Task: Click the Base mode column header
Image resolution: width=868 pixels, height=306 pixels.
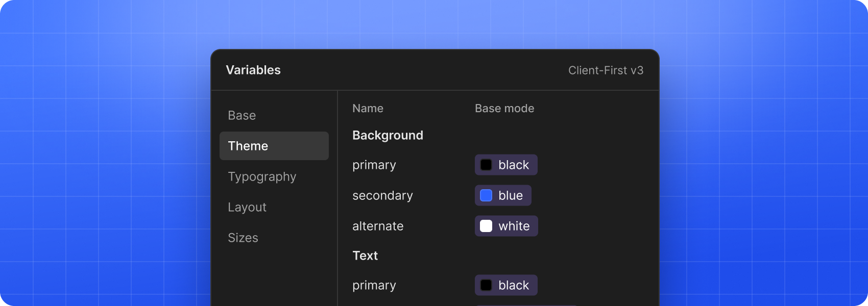Action: point(504,108)
